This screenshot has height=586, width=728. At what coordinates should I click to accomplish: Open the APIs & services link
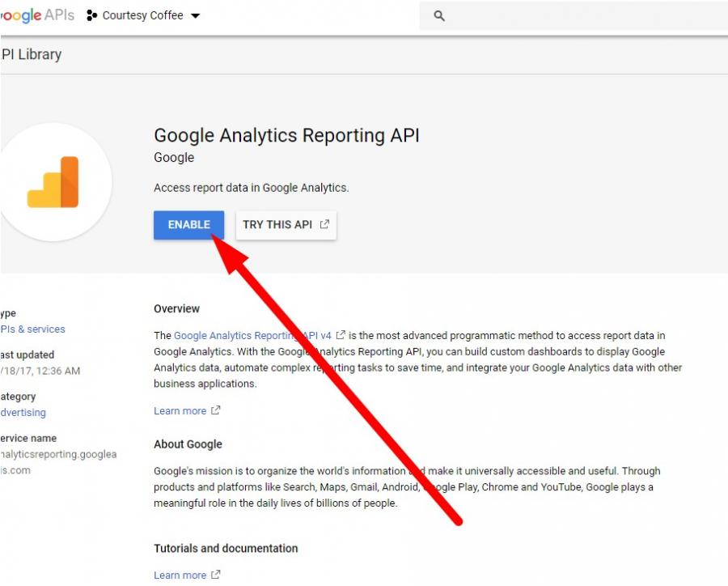32,329
